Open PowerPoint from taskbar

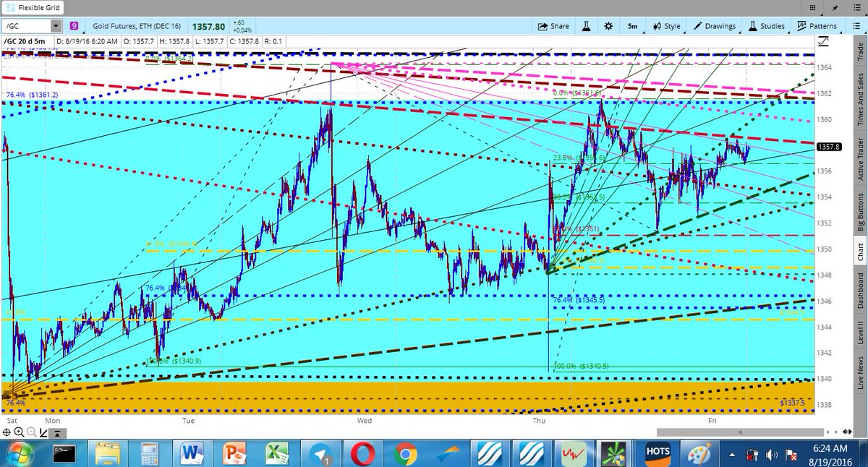(x=236, y=454)
